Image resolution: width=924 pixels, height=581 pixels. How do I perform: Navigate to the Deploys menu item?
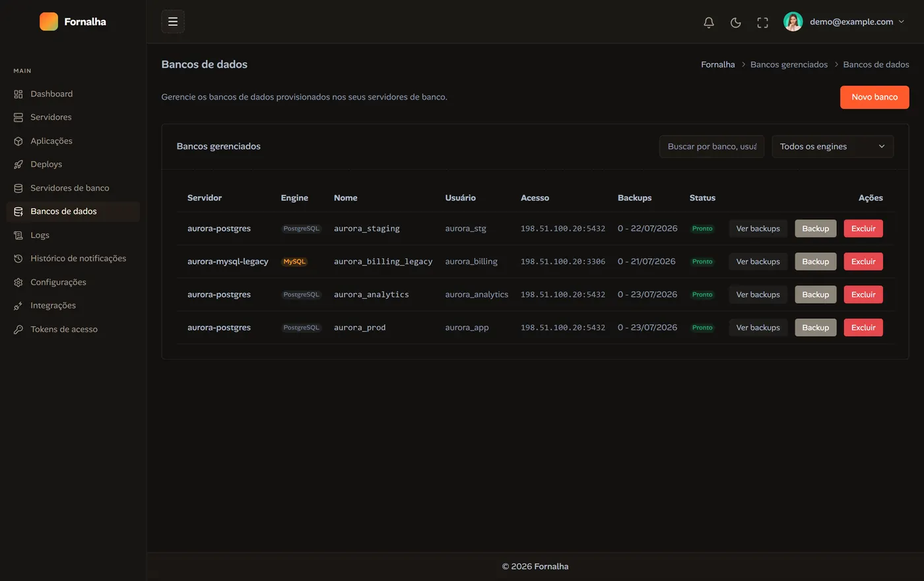73,164
